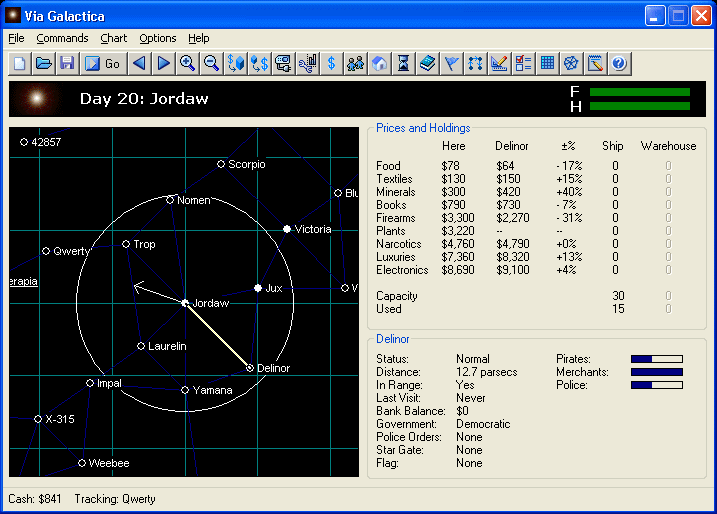Click the house icon in the toolbar
717x514 pixels.
pos(379,63)
